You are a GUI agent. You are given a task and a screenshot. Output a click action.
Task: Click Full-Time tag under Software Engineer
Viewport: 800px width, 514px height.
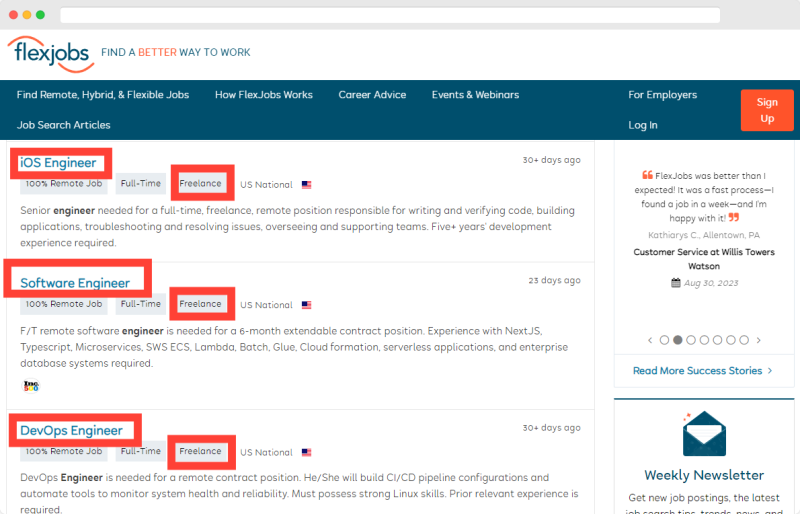click(x=141, y=304)
